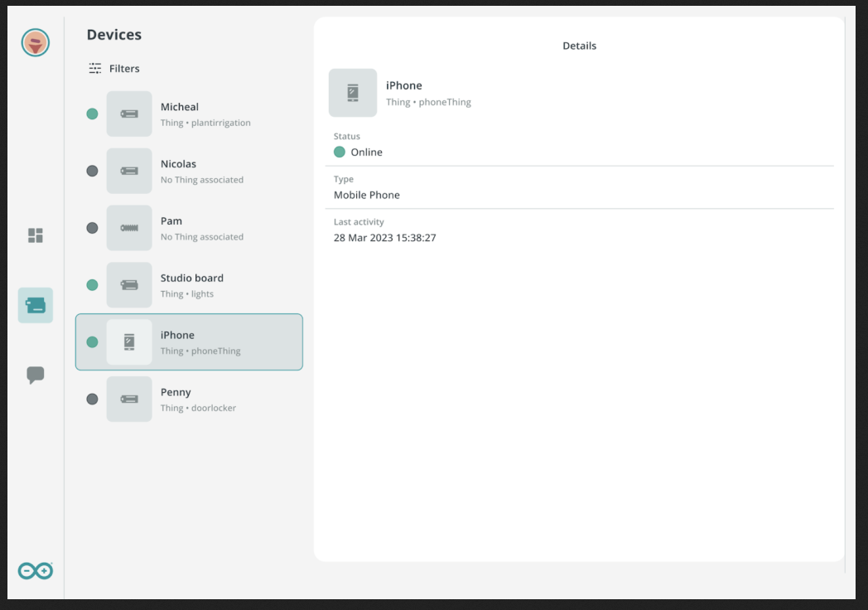
Task: Click the iPhone phone icon in list
Action: (129, 341)
